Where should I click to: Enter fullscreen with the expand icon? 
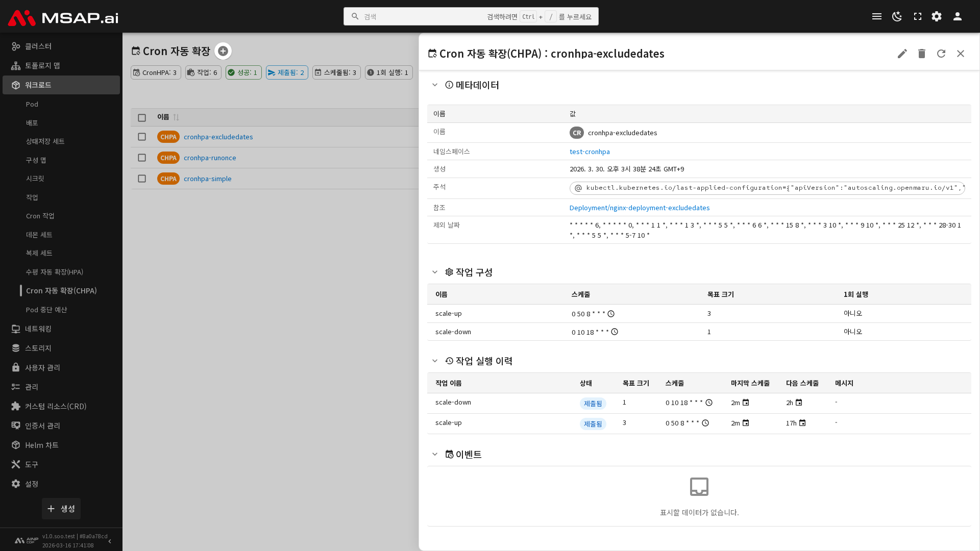tap(917, 16)
